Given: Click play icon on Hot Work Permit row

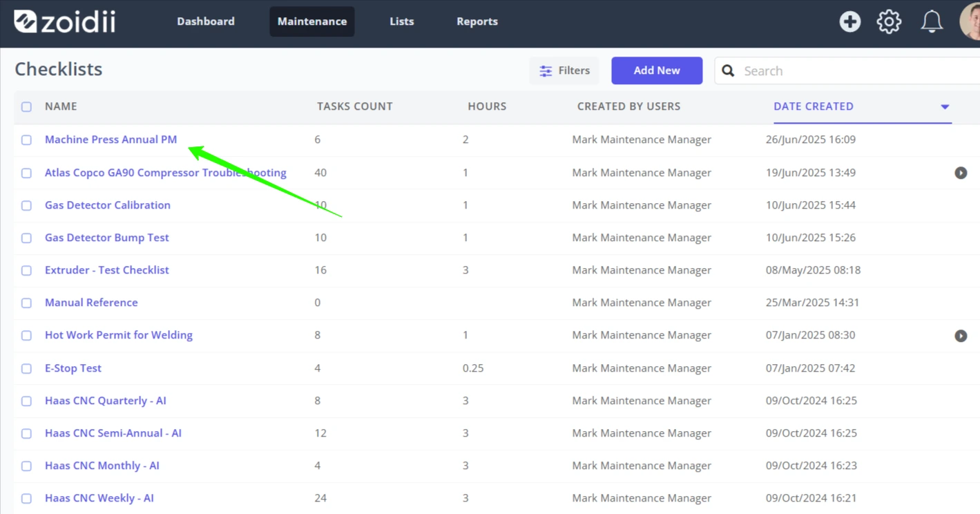Looking at the screenshot, I should point(961,336).
